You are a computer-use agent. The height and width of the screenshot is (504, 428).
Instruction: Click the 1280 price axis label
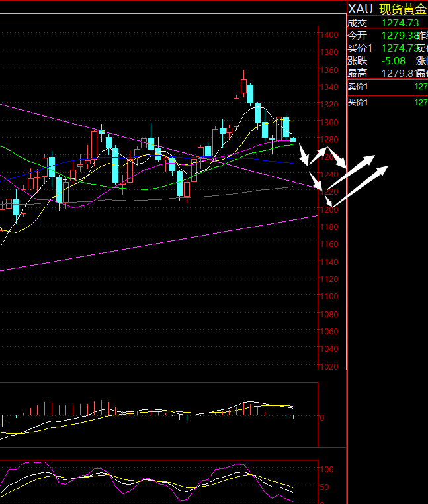point(329,140)
